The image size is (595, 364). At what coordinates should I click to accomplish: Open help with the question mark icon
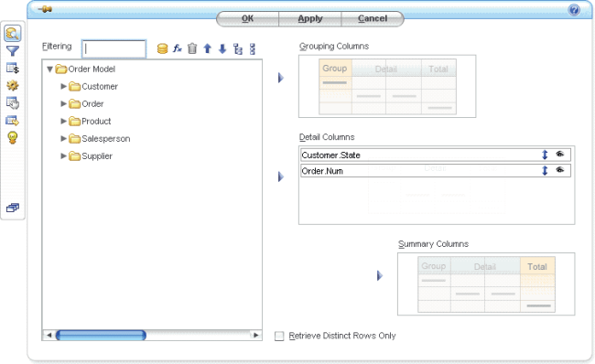click(574, 10)
